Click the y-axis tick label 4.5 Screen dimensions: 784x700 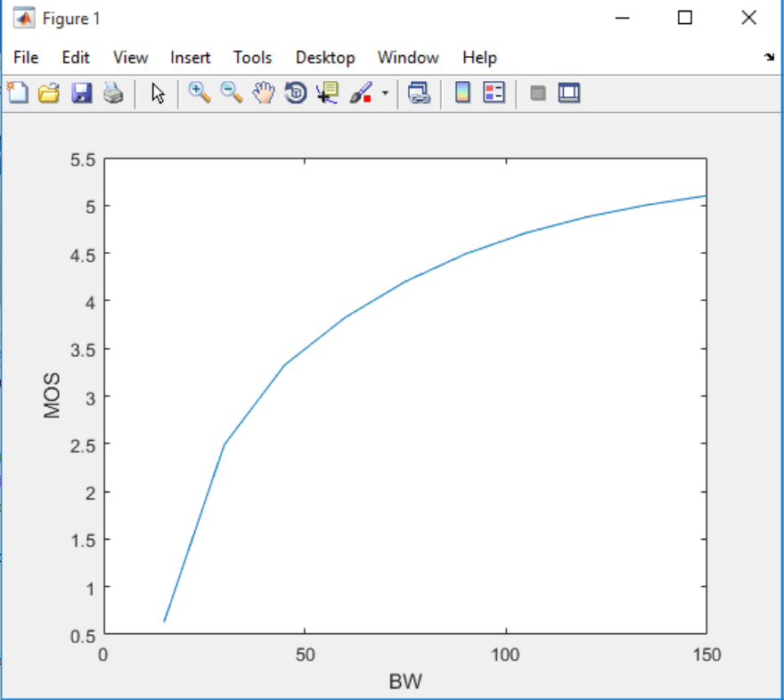(83, 256)
